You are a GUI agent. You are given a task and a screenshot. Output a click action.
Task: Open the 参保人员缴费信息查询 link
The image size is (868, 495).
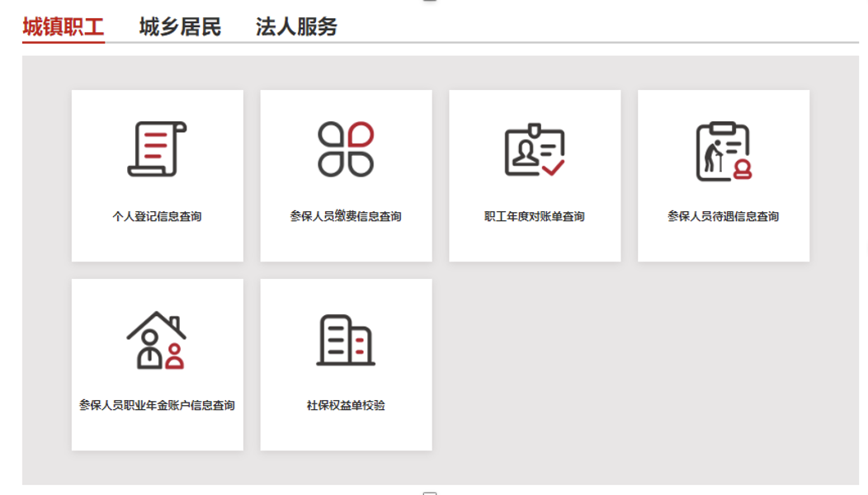tap(346, 216)
